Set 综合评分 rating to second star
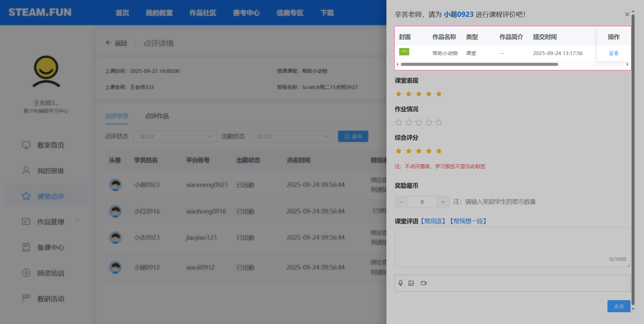The width and height of the screenshot is (644, 324). point(409,151)
